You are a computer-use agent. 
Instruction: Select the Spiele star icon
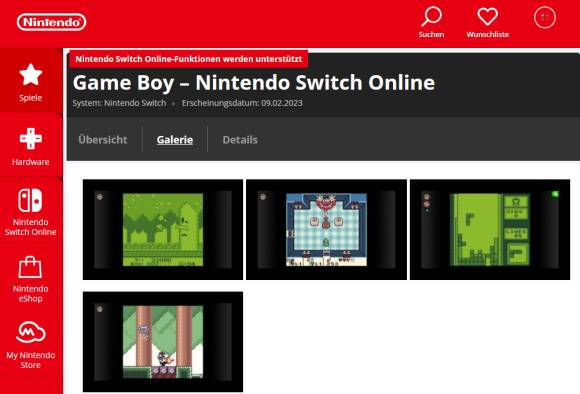[x=31, y=75]
